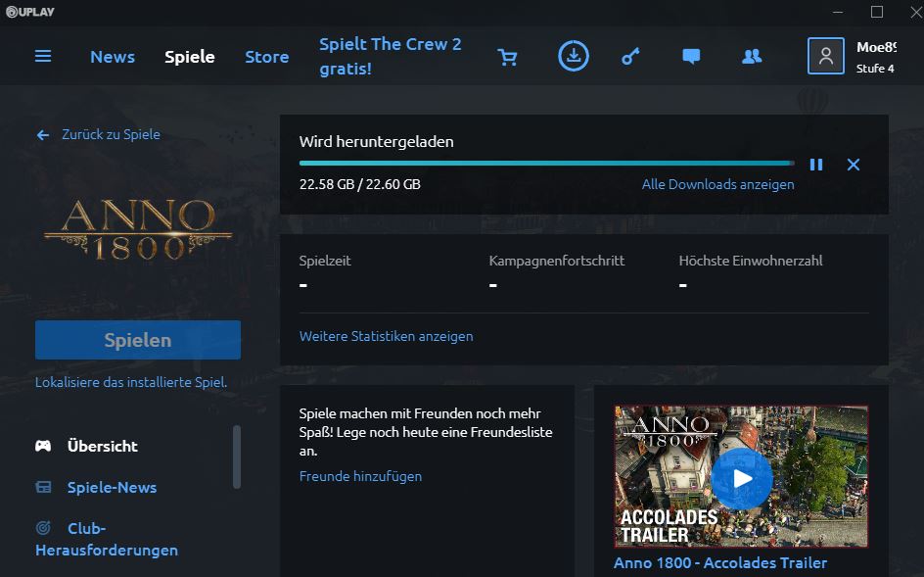Open the friends list icon
The height and width of the screenshot is (577, 924).
(x=752, y=57)
